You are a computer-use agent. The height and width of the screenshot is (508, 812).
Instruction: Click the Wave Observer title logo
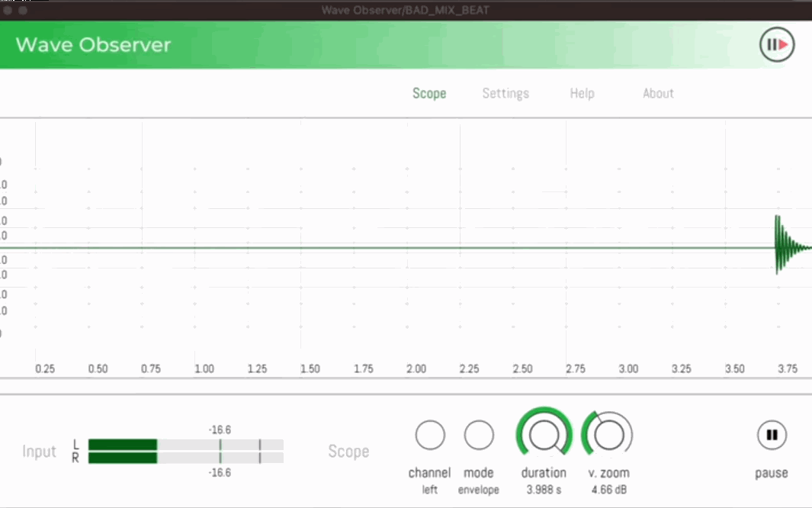coord(93,45)
